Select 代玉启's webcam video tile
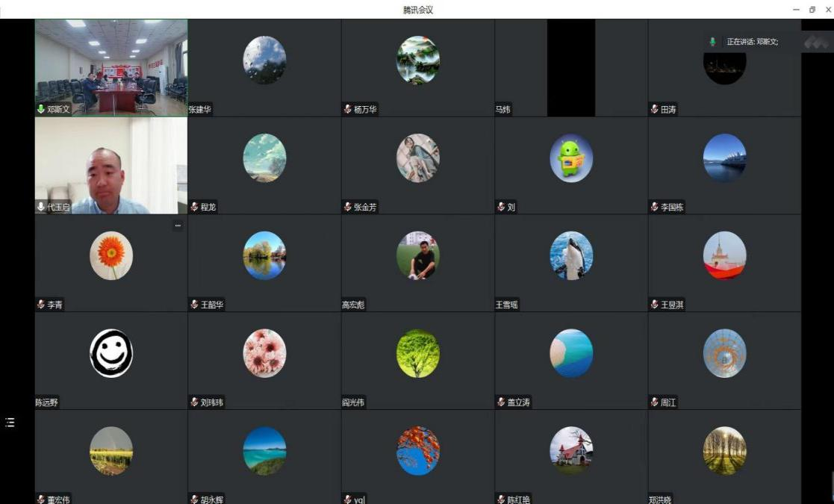Screen dimensions: 834x504 click(111, 165)
